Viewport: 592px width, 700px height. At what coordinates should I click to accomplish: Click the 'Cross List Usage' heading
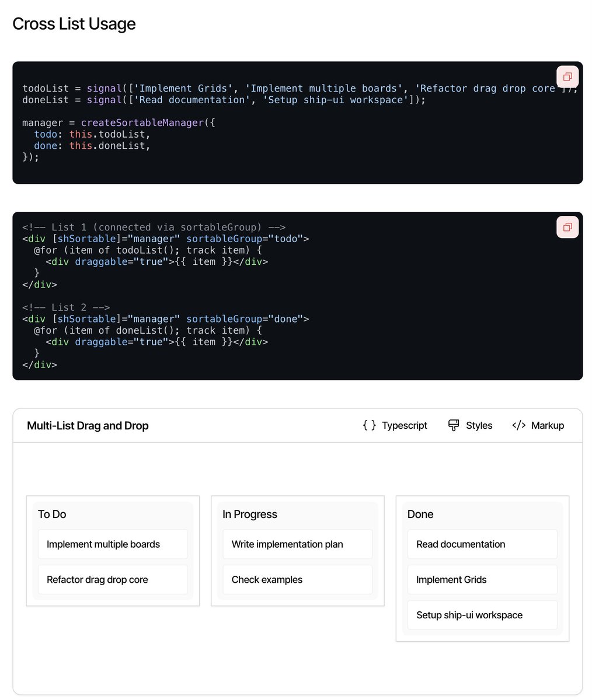74,23
